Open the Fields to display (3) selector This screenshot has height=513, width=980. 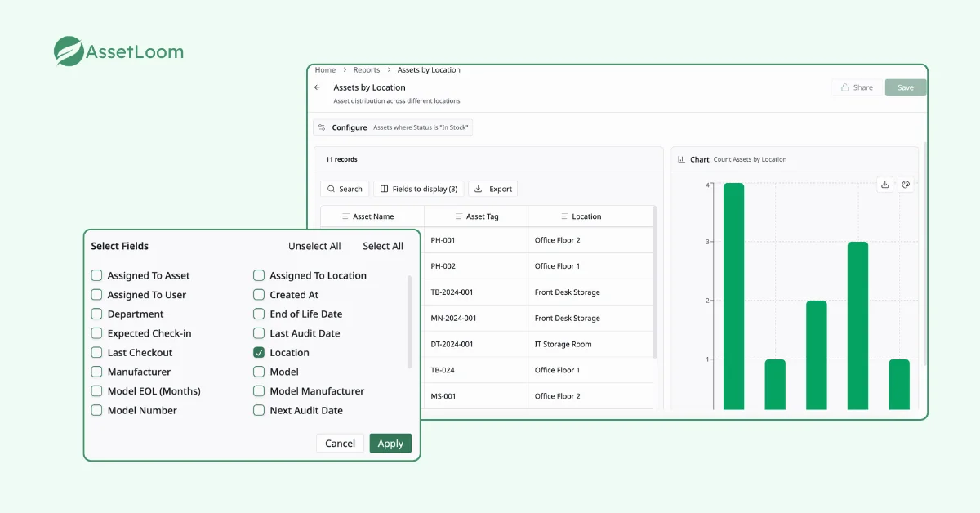click(418, 189)
